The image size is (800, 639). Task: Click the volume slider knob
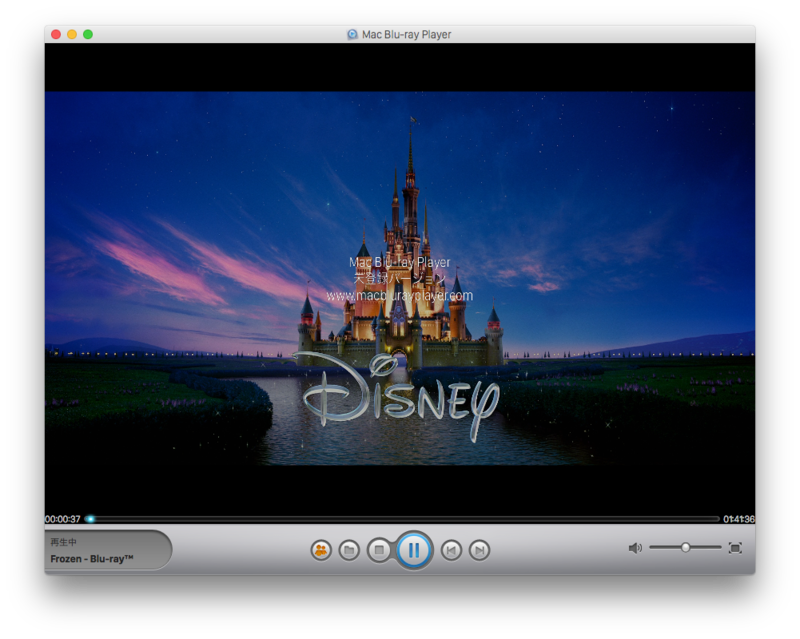pos(686,548)
